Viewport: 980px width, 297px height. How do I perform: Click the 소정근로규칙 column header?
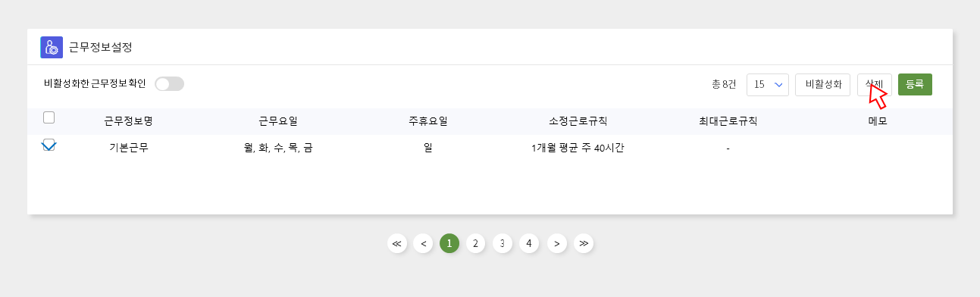coord(578,121)
